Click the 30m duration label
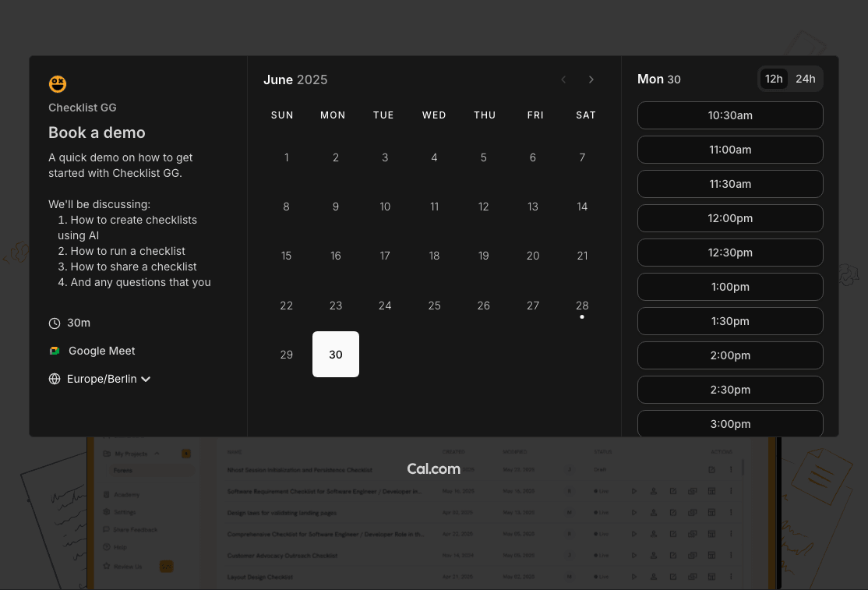The image size is (868, 590). (x=79, y=323)
